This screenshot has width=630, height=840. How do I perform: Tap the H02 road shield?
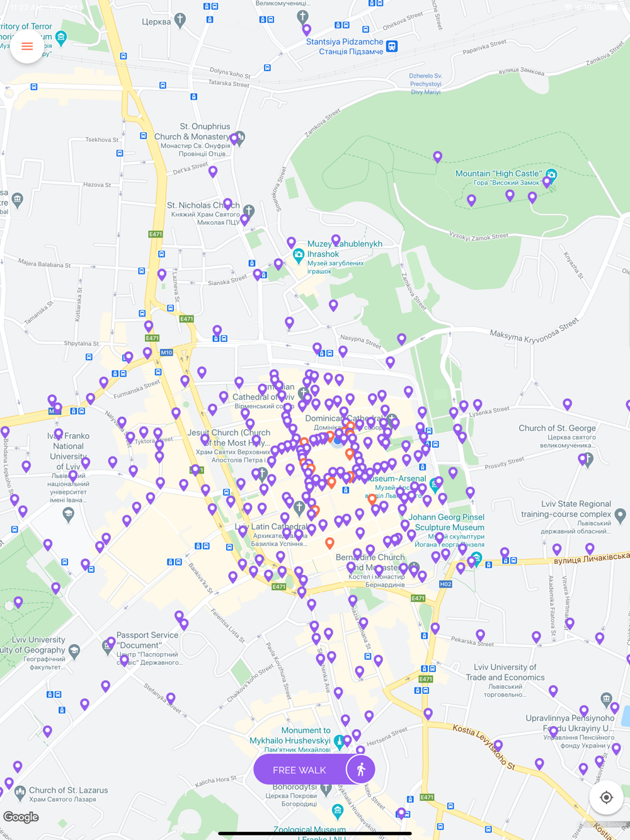pyautogui.click(x=445, y=584)
